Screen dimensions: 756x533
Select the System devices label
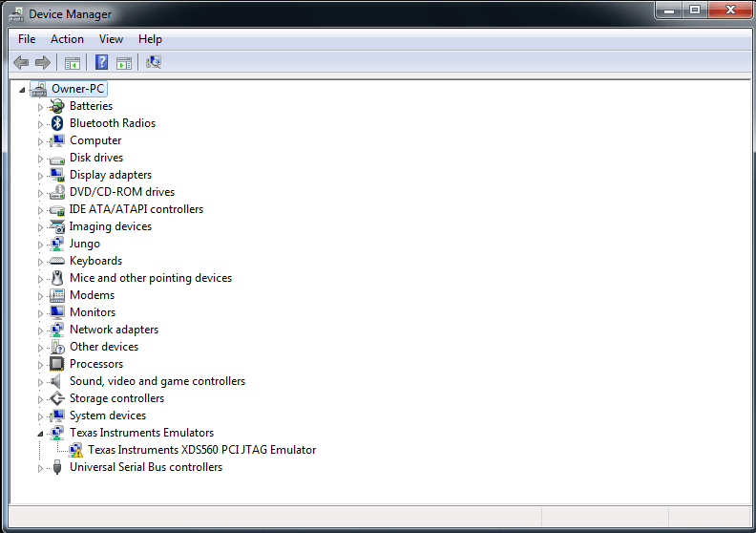108,416
